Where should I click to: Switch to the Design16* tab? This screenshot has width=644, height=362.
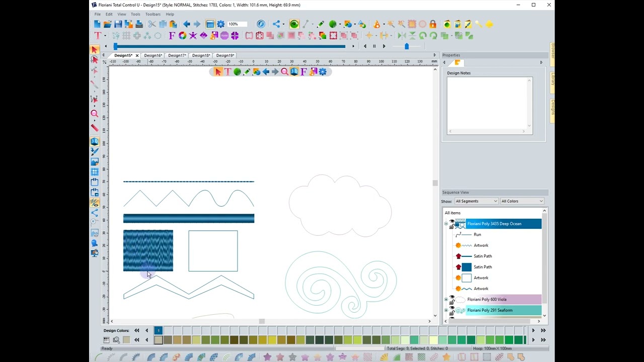pos(153,55)
